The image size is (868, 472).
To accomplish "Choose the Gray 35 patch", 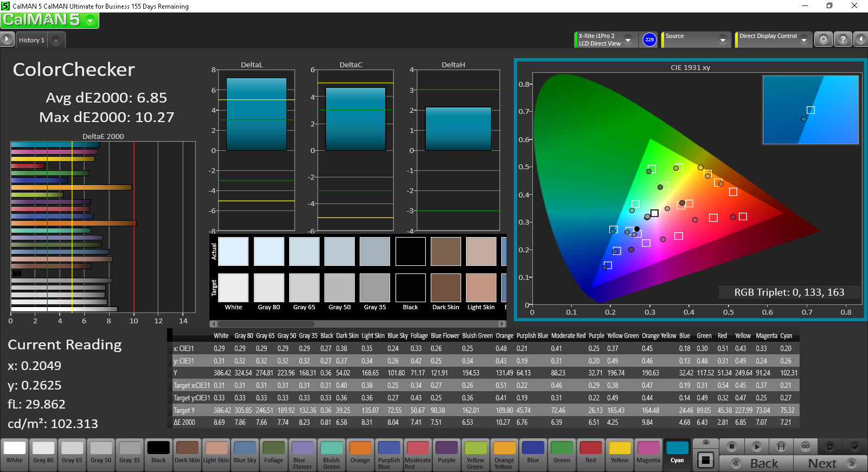I will (x=130, y=454).
